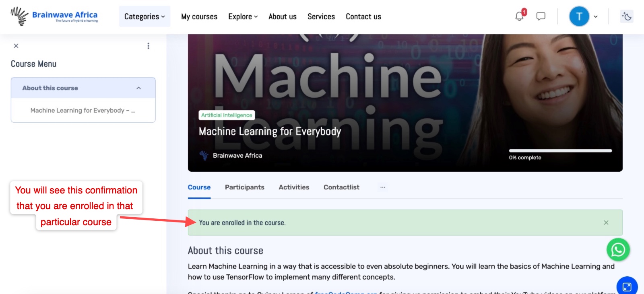Collapse the About this course section
644x294 pixels.
pos(138,88)
